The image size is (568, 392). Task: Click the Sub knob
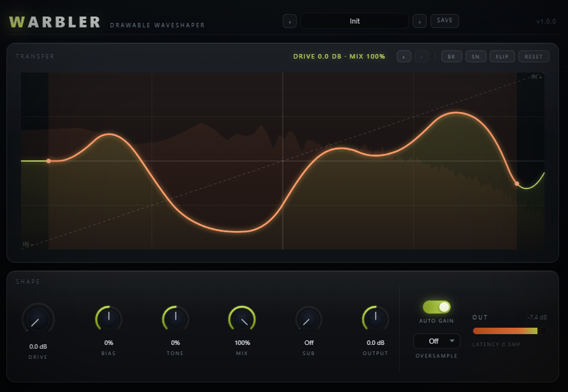click(309, 319)
